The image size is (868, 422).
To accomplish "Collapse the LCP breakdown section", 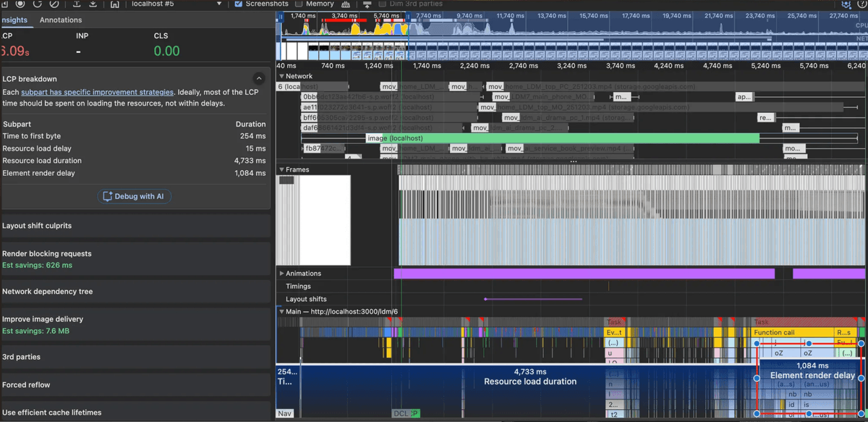I will (x=258, y=79).
